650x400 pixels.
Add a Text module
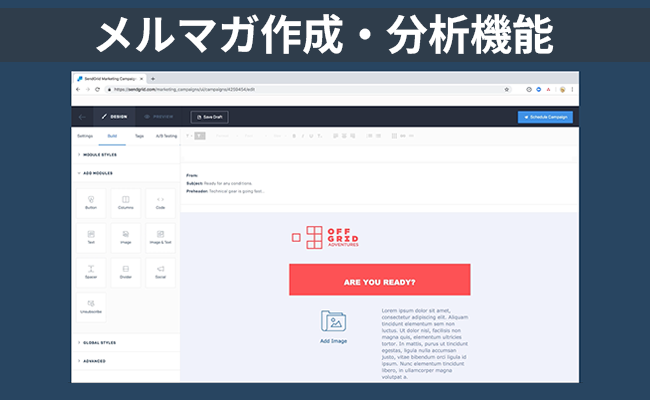[x=91, y=238]
